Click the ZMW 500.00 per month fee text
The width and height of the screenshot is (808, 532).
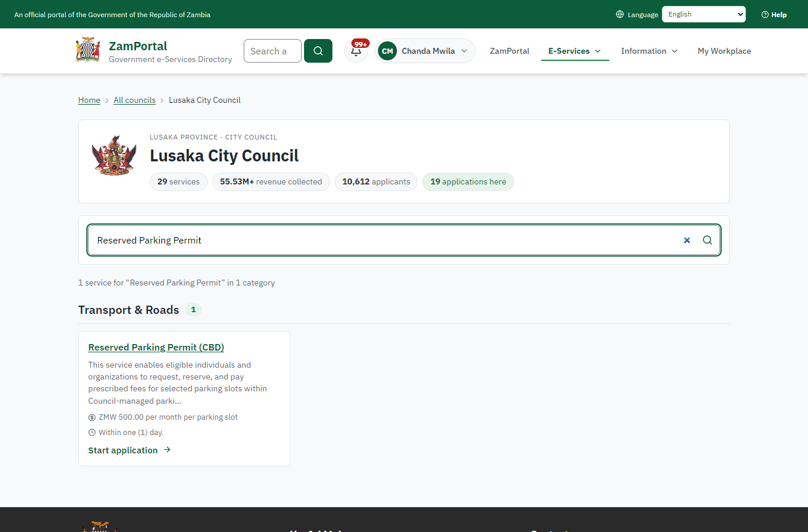coord(168,417)
